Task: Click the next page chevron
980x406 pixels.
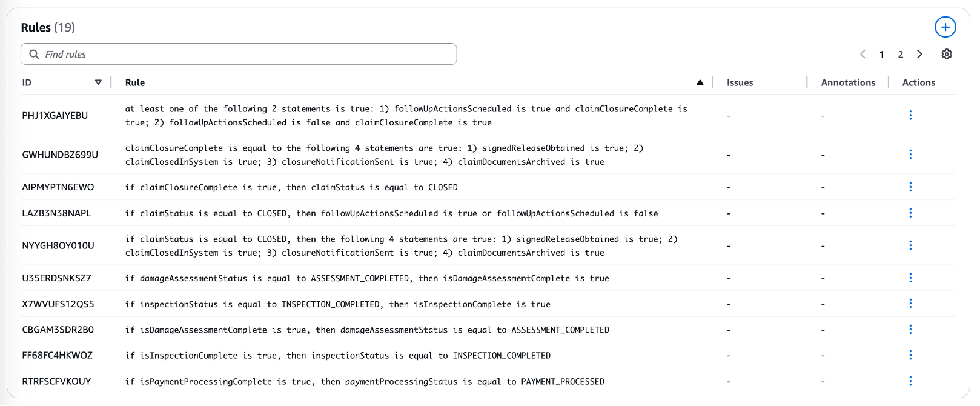Action: [919, 54]
